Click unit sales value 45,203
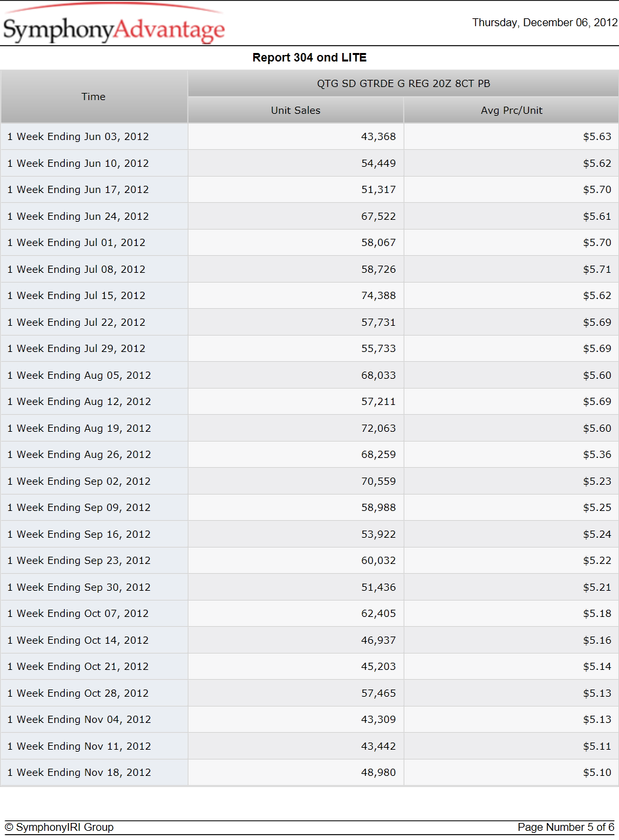 pos(379,667)
